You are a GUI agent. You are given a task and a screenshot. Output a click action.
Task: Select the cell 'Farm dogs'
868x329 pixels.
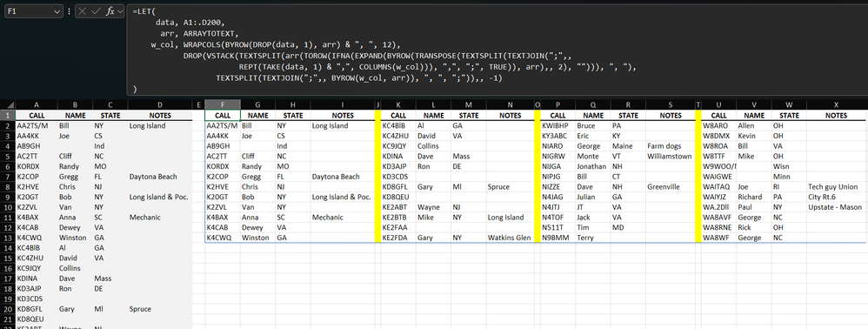(671, 146)
